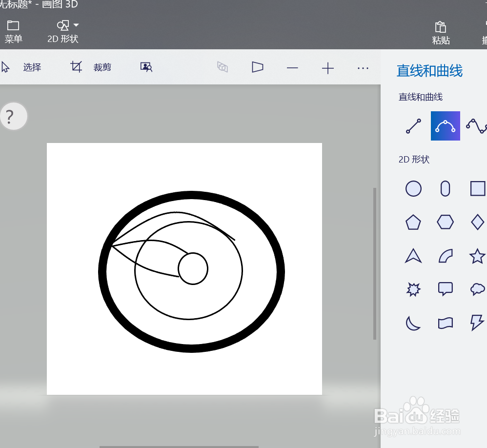Select the 2D 形状 tool in top bar
Image resolution: width=487 pixels, height=448 pixels.
point(63,32)
